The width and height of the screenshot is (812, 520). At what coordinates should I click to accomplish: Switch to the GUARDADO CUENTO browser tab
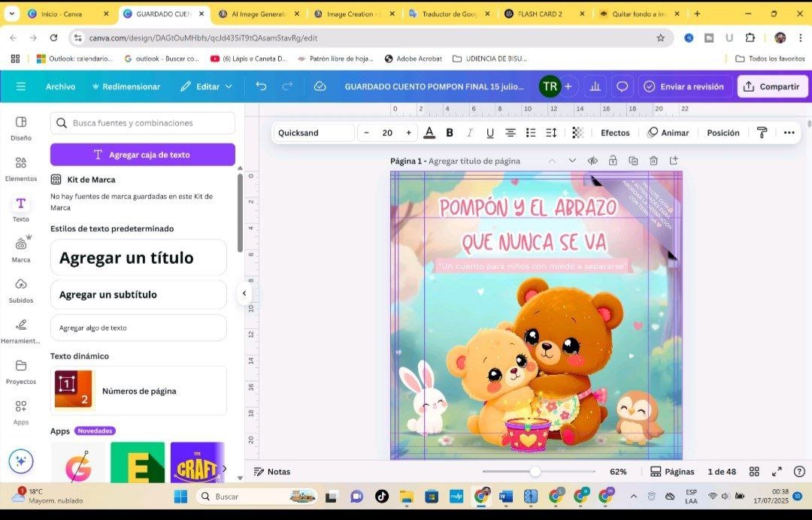click(x=162, y=13)
